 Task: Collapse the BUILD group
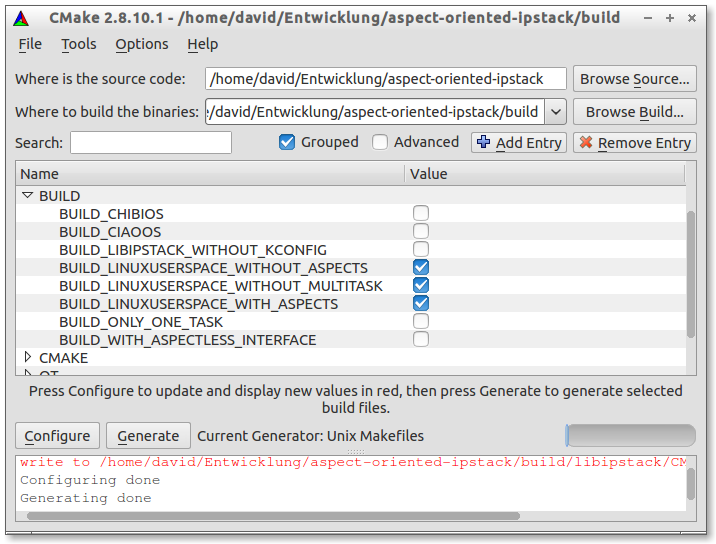click(27, 195)
